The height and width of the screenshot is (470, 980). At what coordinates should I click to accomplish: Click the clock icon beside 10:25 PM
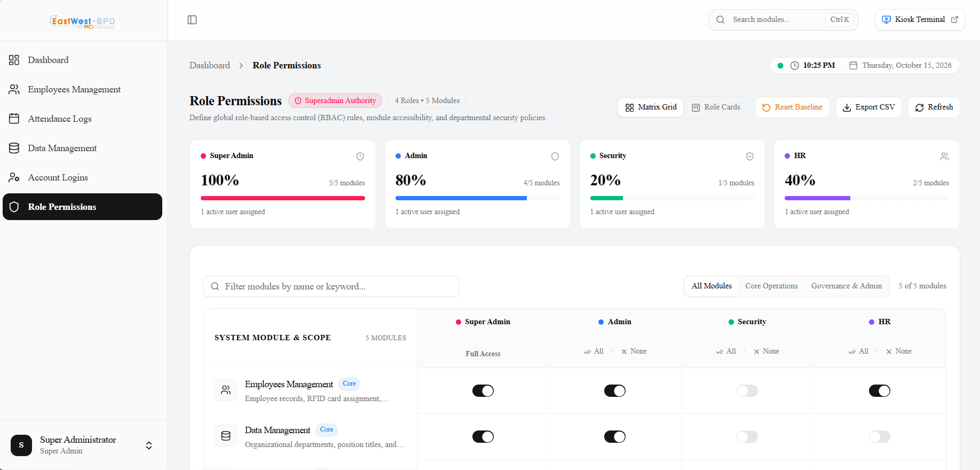[x=795, y=65]
